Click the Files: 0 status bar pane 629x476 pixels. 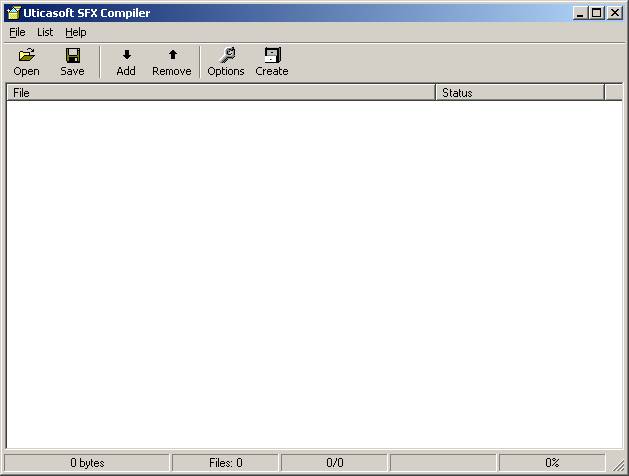(x=226, y=463)
